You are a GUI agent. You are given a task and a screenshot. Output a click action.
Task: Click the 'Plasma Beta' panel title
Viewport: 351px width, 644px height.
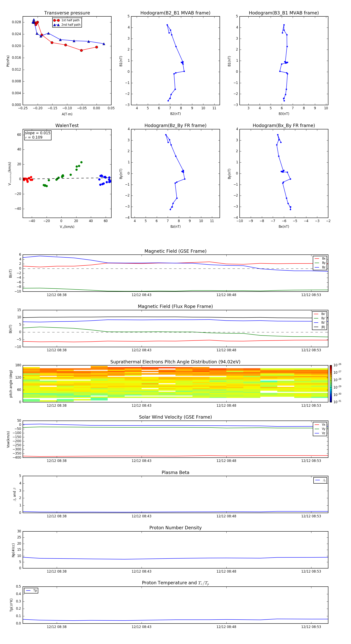175,473
